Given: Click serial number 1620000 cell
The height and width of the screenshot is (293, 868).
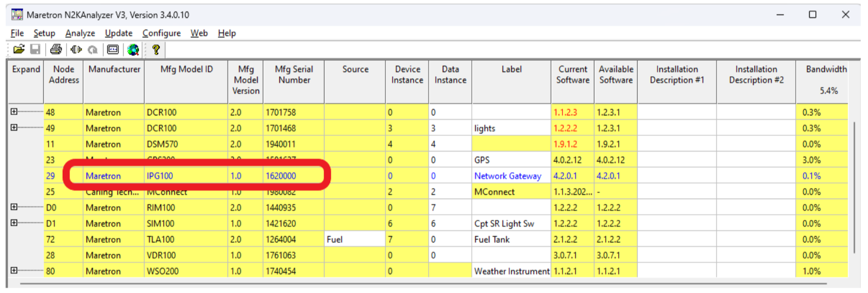Looking at the screenshot, I should point(294,176).
